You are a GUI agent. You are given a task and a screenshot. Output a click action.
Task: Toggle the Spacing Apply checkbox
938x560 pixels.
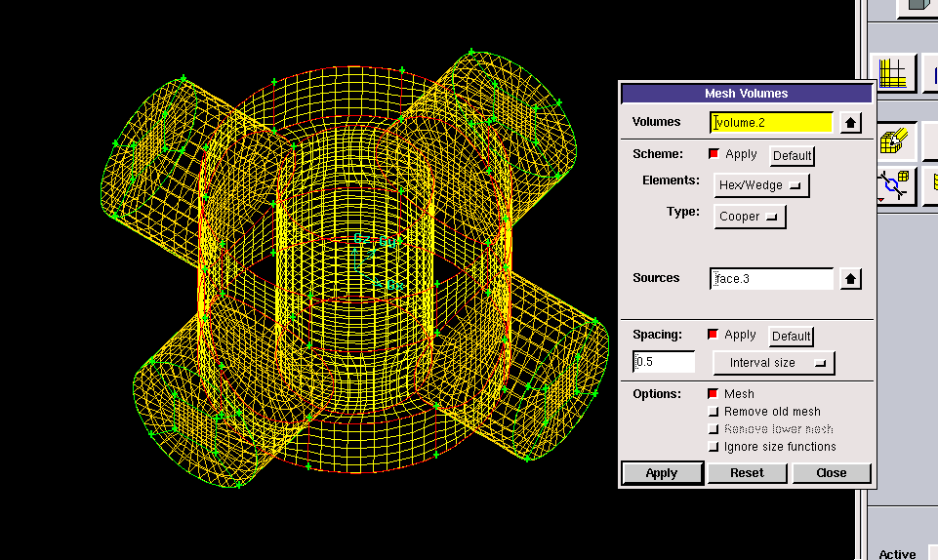[x=714, y=335]
